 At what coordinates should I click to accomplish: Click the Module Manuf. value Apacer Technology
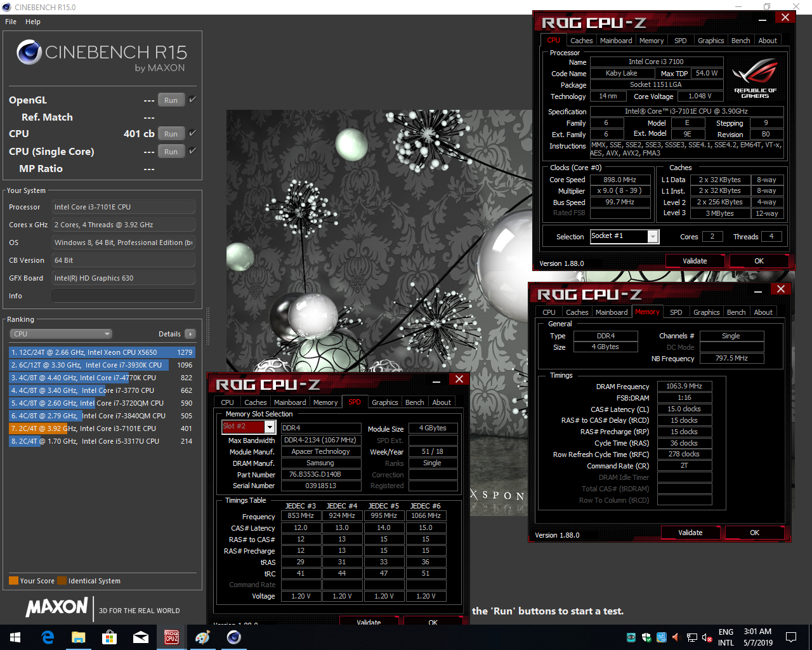coord(321,451)
